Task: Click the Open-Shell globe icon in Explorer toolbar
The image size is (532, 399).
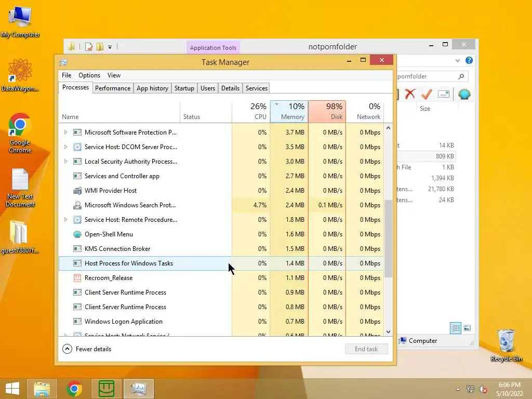Action: [464, 94]
